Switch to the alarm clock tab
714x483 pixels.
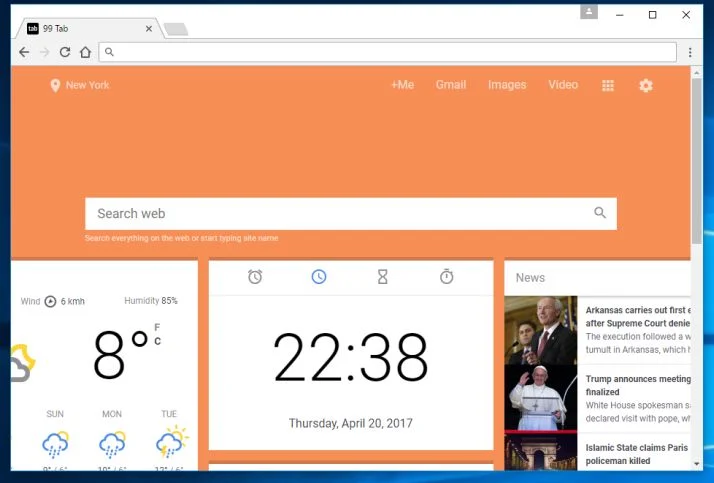pyautogui.click(x=255, y=277)
